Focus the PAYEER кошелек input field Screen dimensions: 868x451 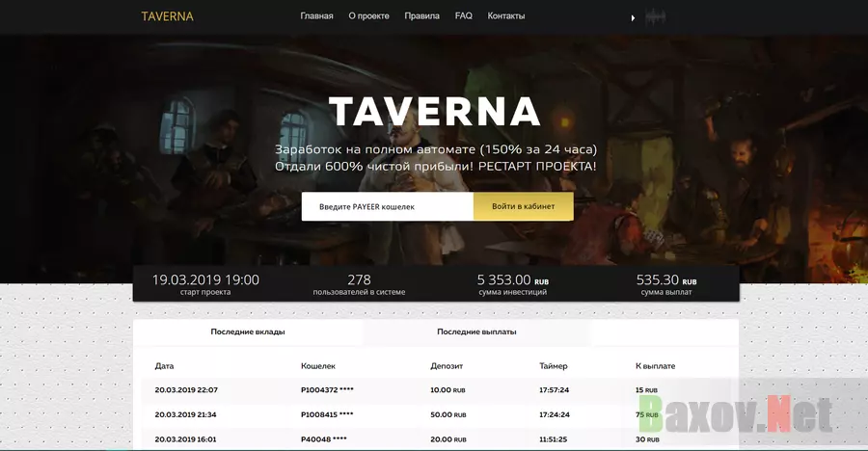pyautogui.click(x=388, y=206)
